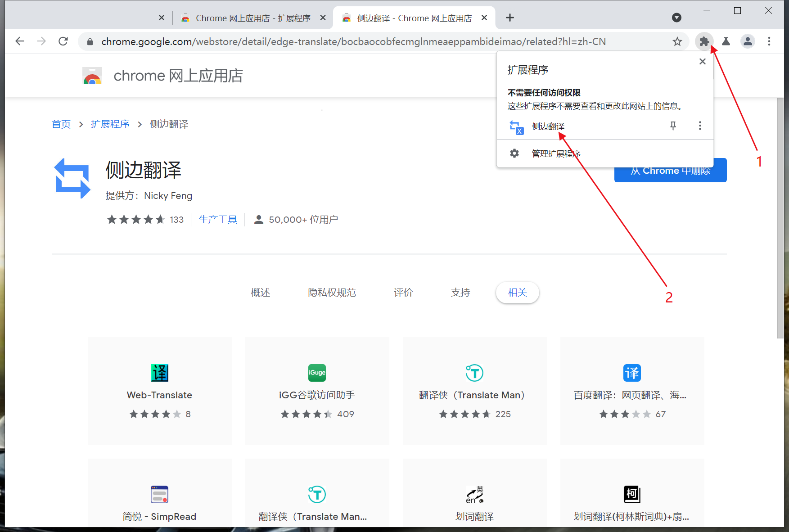Go back to the previous page

click(20, 41)
